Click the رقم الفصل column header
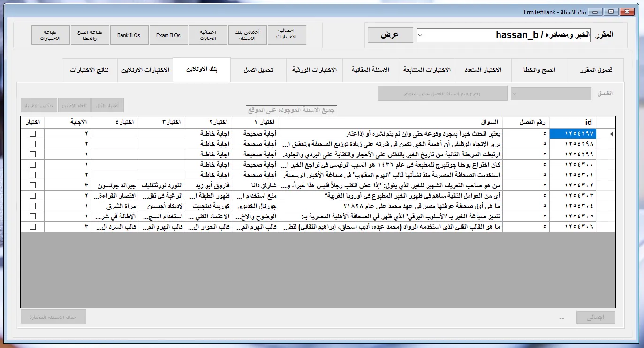Screen dimensions: 644x348 [526, 122]
